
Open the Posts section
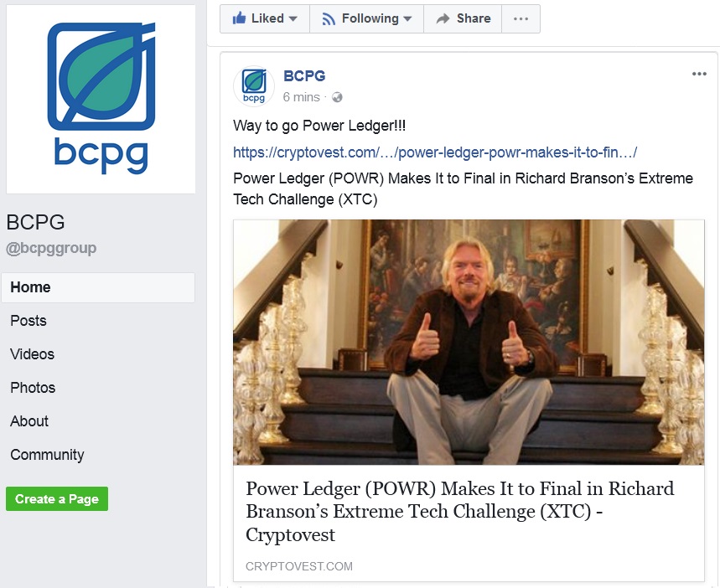point(28,321)
